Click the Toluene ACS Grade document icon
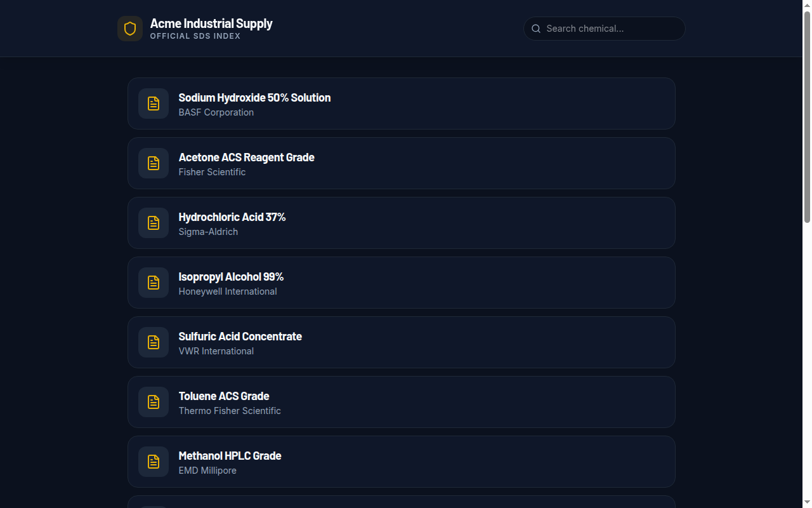812x508 pixels. 154,402
